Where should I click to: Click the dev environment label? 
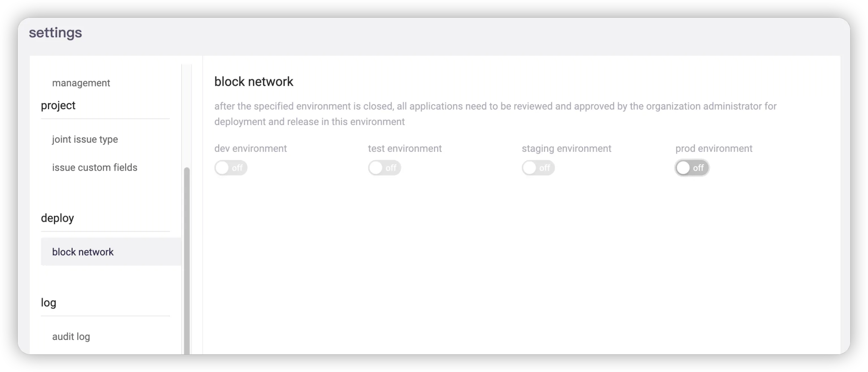click(251, 149)
